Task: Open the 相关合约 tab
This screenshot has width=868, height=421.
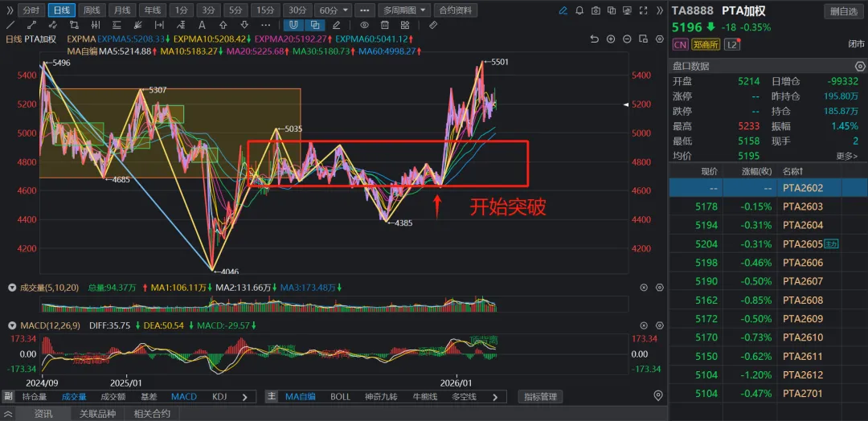Action: (152, 413)
